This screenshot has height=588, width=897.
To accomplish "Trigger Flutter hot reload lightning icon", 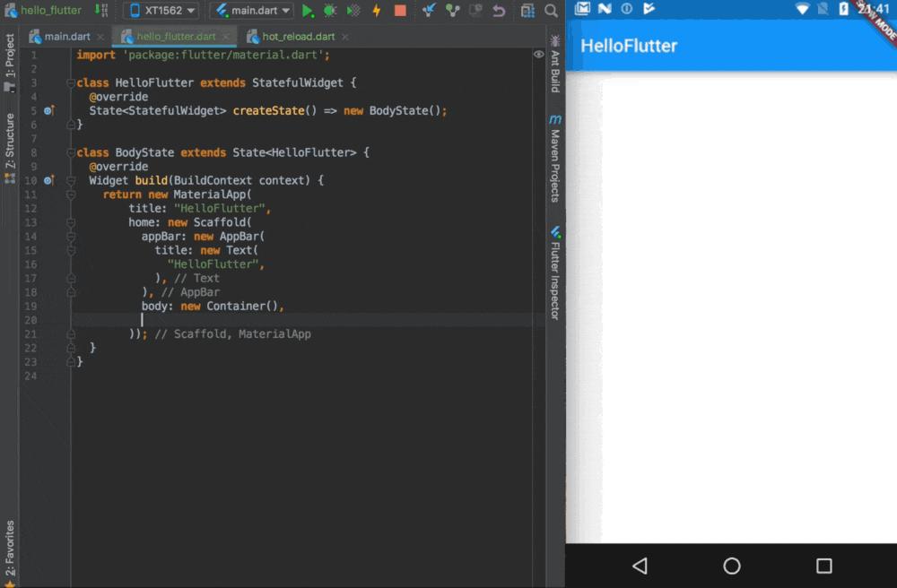I will pyautogui.click(x=377, y=11).
